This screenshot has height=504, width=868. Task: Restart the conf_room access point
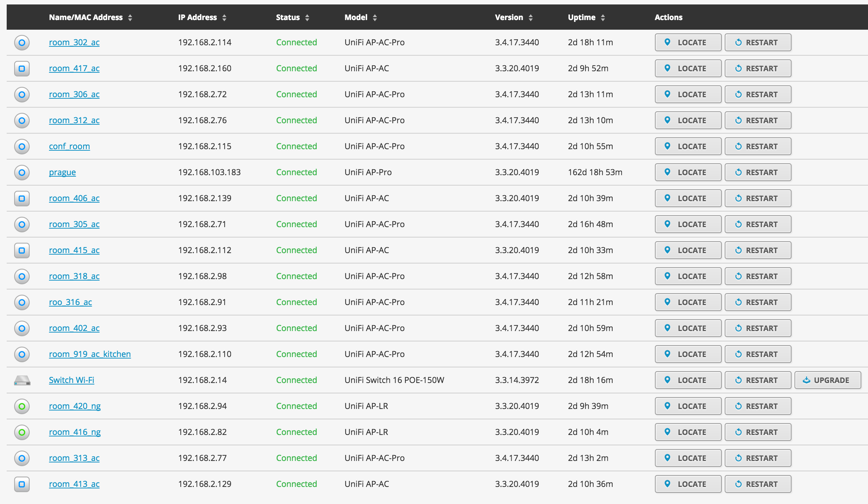click(x=758, y=146)
